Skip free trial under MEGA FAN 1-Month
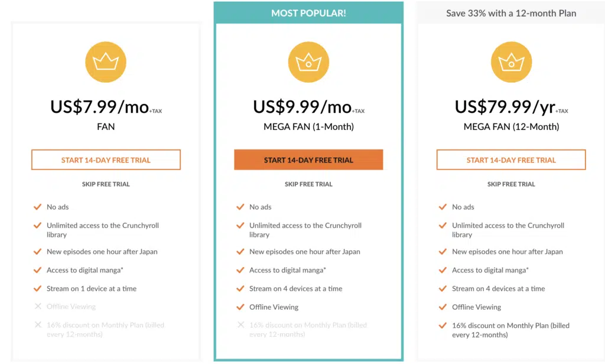Screen dimensions: 605x364 [x=308, y=184]
